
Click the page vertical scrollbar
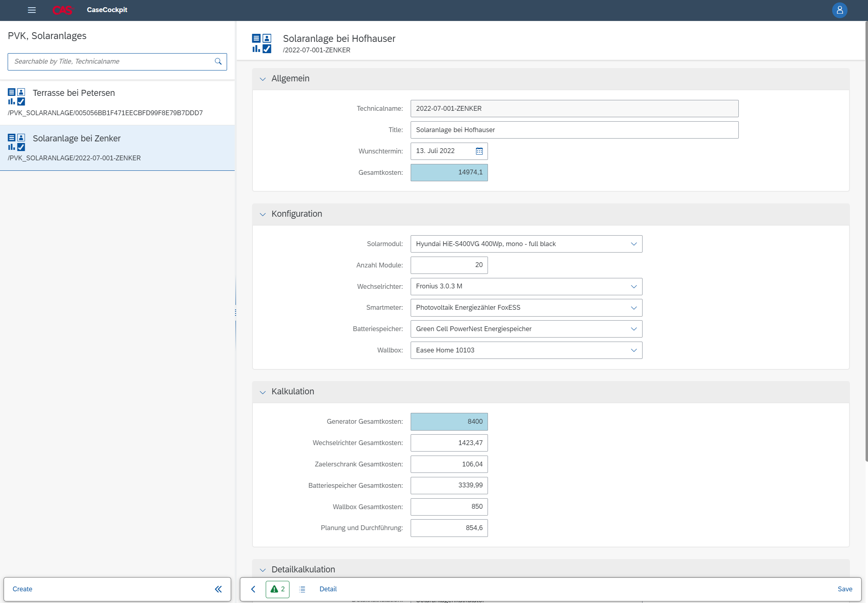click(866, 242)
